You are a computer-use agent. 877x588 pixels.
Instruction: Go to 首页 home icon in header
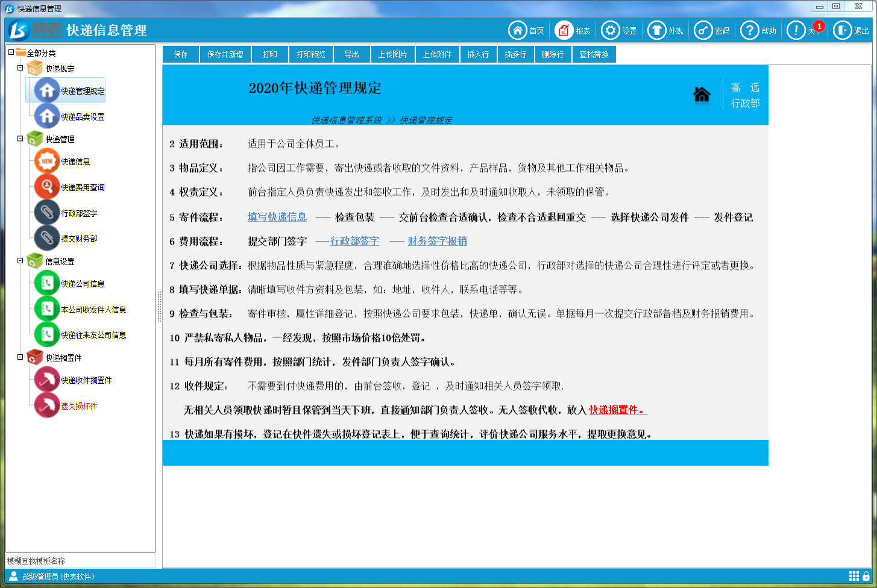coord(518,30)
